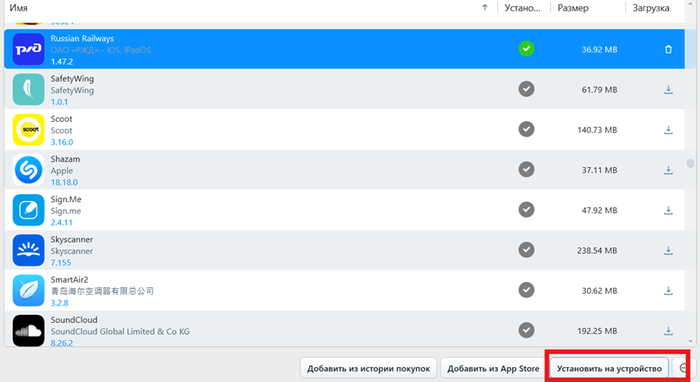Click the 30.62 MB size value

[x=599, y=291]
